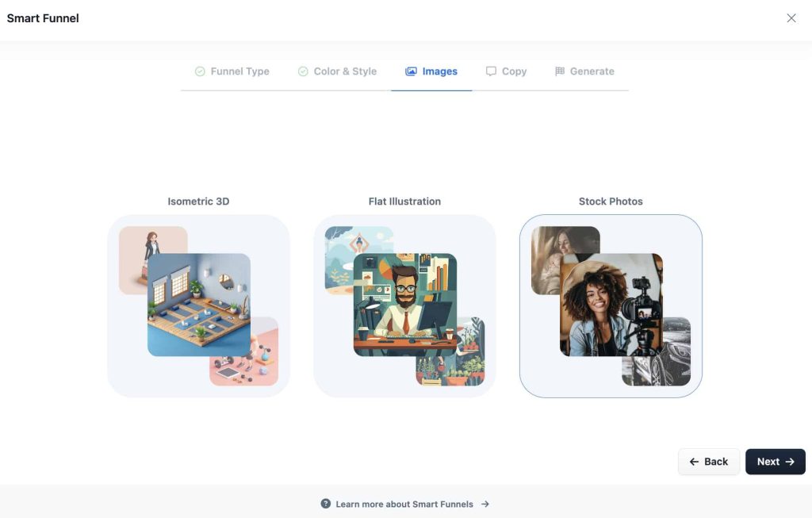Click the speech bubble icon beside Copy

click(x=491, y=71)
